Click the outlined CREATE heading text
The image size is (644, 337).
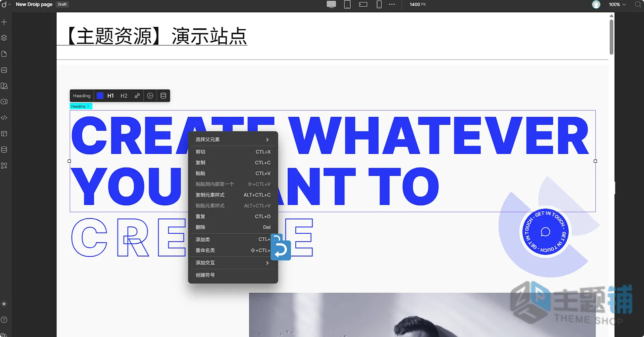(x=192, y=238)
